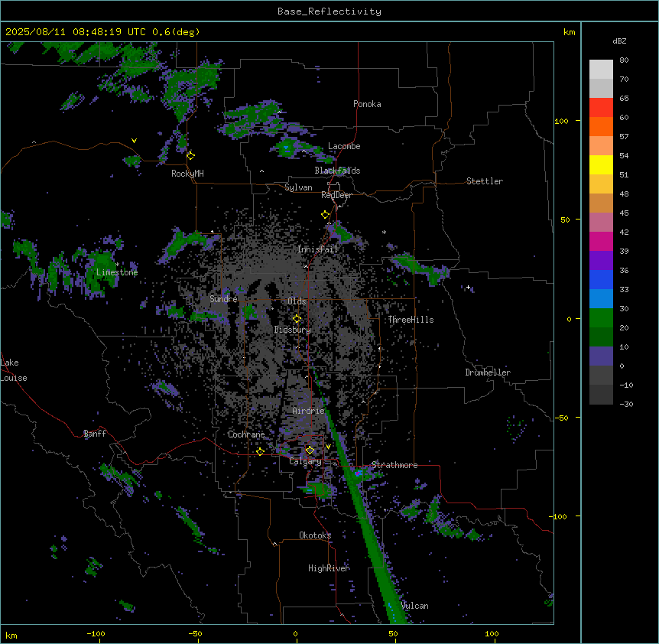Select the bright yellow 54-51 dBZ swatch
This screenshot has height=644, width=659.
pos(601,164)
